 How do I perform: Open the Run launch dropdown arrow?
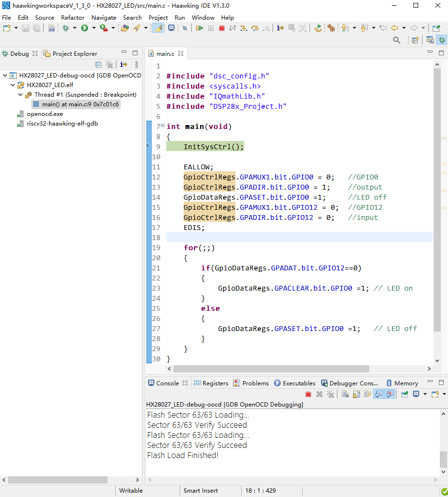point(94,28)
